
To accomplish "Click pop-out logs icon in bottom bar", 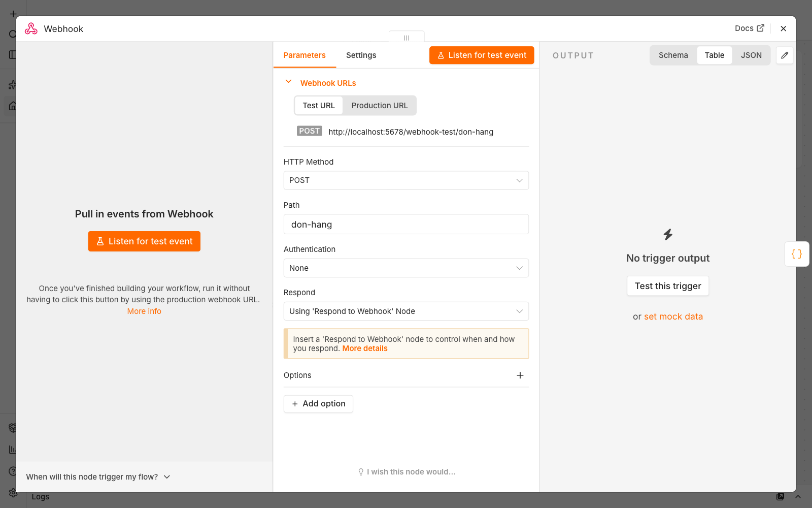I will [780, 497].
